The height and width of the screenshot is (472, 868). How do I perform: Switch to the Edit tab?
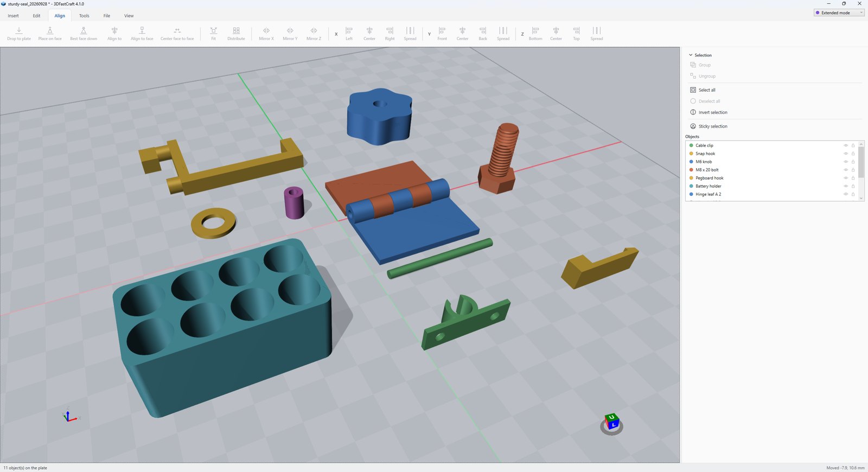36,16
